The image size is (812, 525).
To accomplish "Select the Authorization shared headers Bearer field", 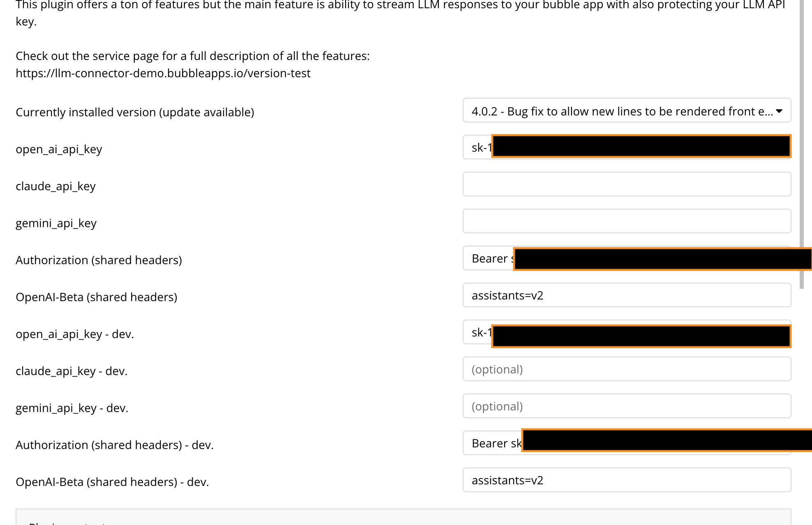I will pos(627,258).
